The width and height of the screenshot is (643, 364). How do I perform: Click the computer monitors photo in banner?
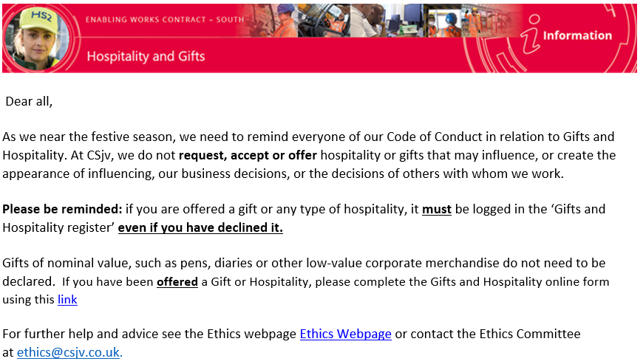pos(405,21)
